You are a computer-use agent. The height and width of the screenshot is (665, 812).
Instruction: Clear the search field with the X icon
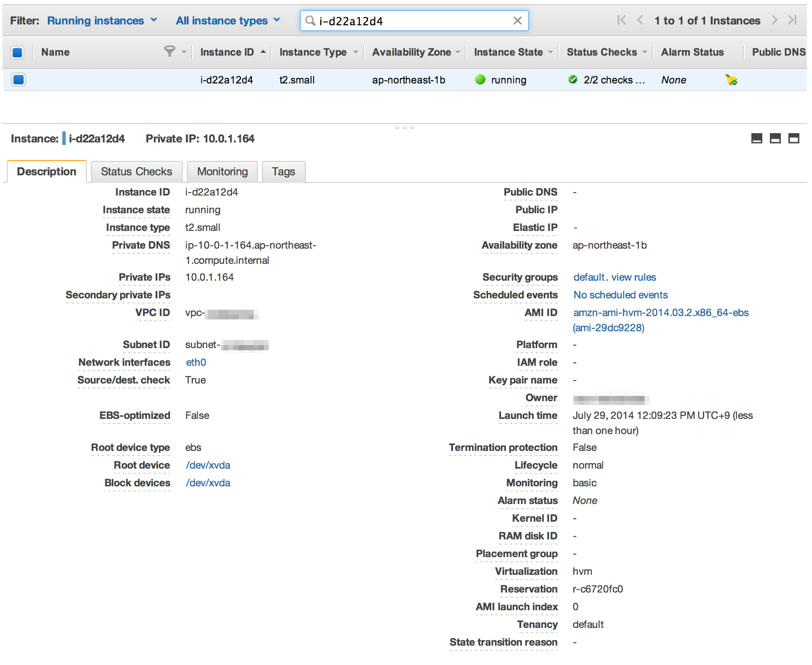pyautogui.click(x=517, y=21)
